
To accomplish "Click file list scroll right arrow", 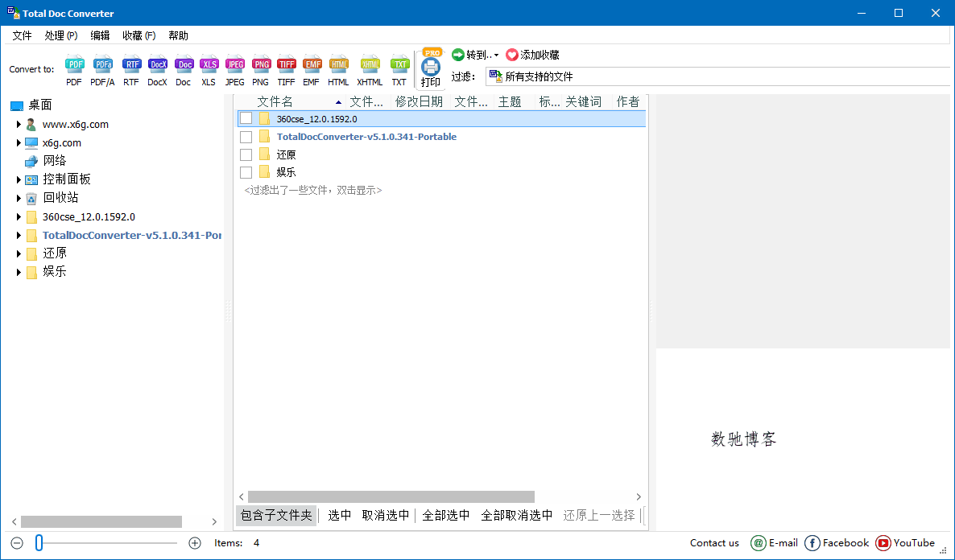I will pos(639,496).
